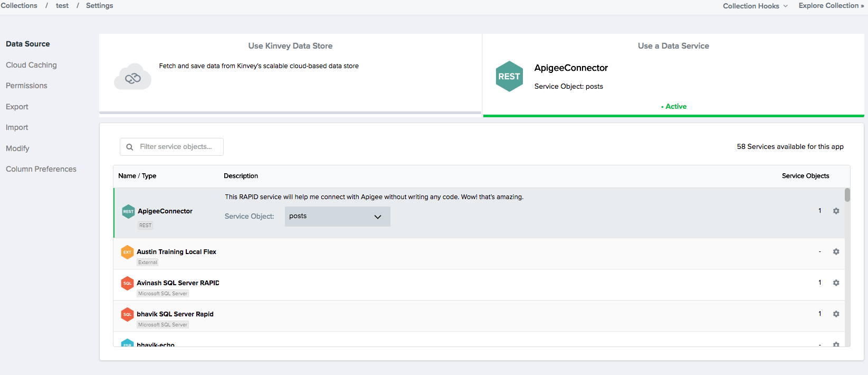
Task: Click the large REST hexagon icon
Action: pos(509,77)
